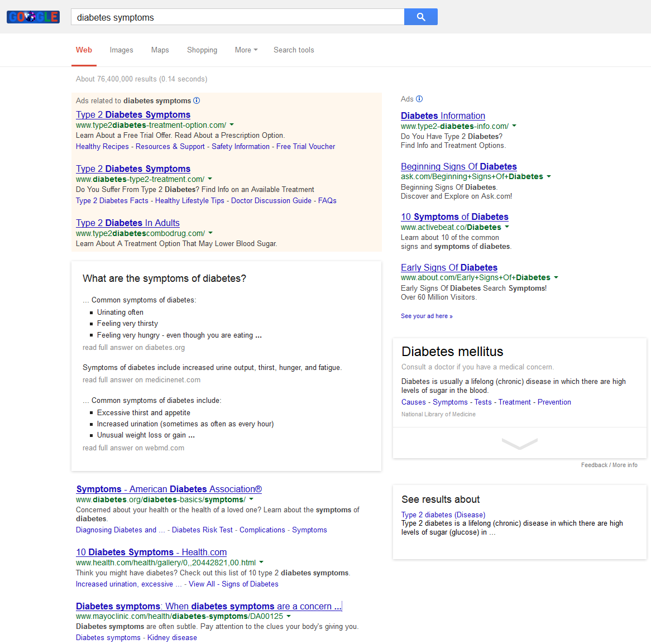Open 'Symptoms - American Diabetes Association' result
Screen dimensions: 651x644
(x=169, y=489)
